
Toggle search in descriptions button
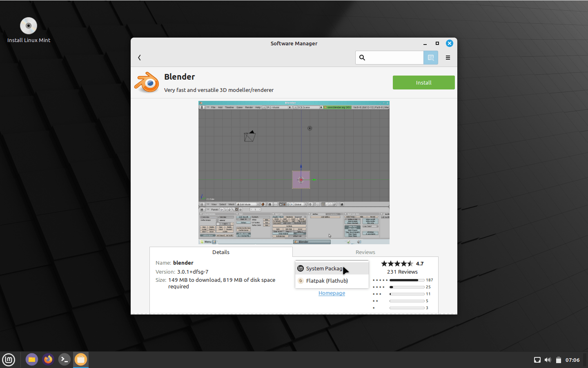tap(431, 58)
